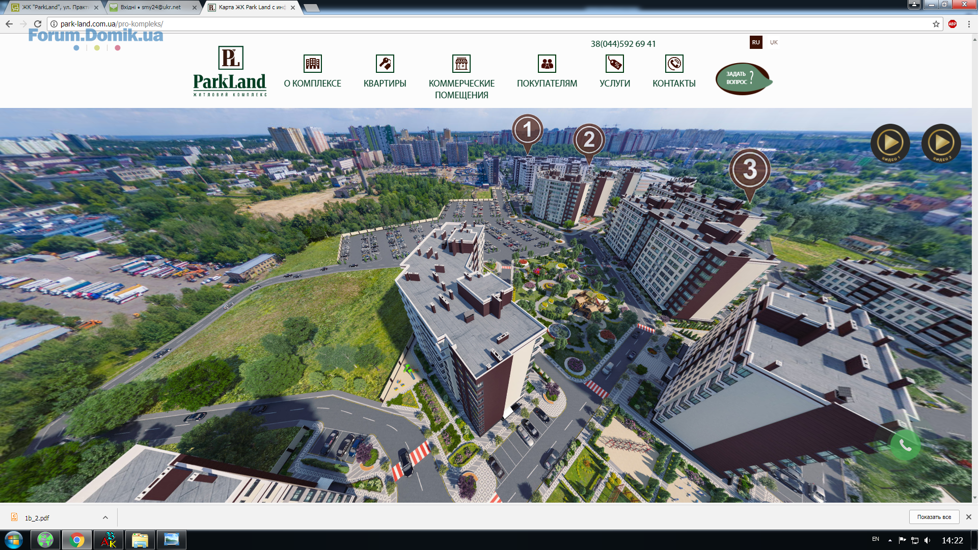Close the Вхідні tab
Image resolution: width=980 pixels, height=550 pixels.
(x=195, y=8)
